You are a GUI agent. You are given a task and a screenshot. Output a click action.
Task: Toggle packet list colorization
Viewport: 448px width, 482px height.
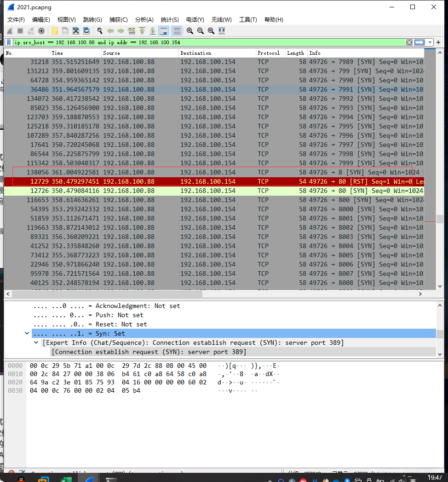point(177,31)
